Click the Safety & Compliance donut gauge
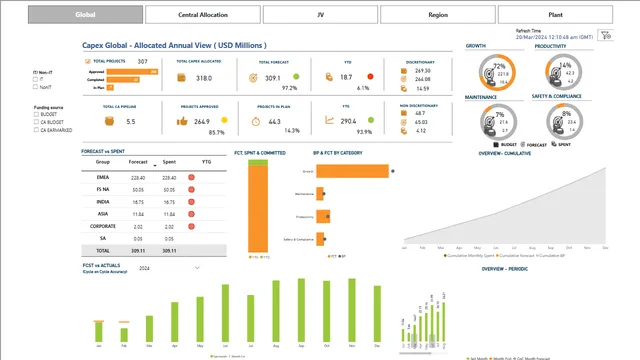 [x=564, y=122]
